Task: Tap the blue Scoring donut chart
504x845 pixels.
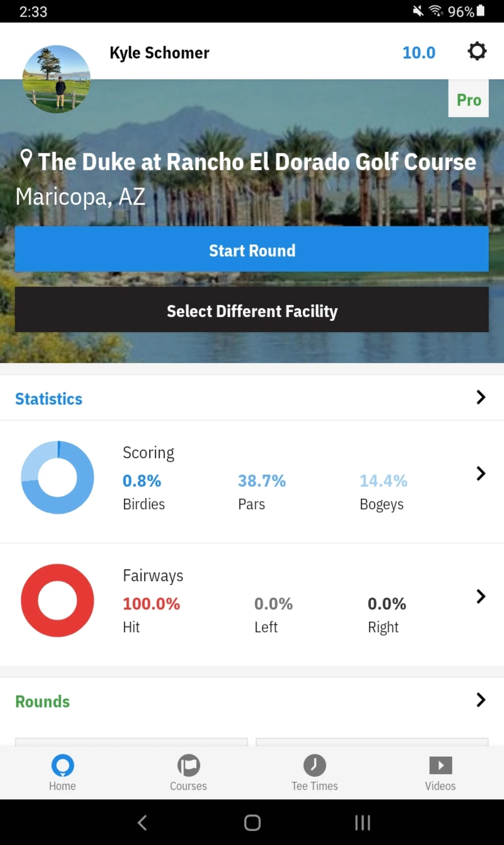Action: coord(57,477)
